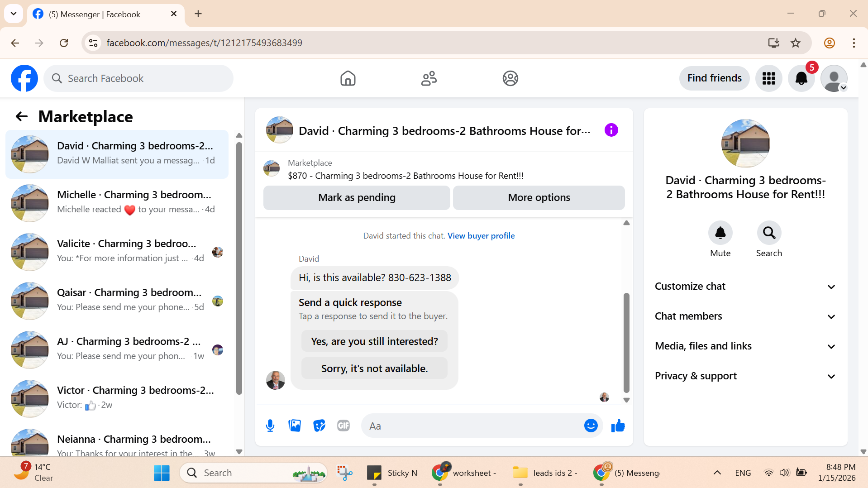Image resolution: width=868 pixels, height=488 pixels.
Task: Go to Home feed icon
Action: tap(348, 78)
